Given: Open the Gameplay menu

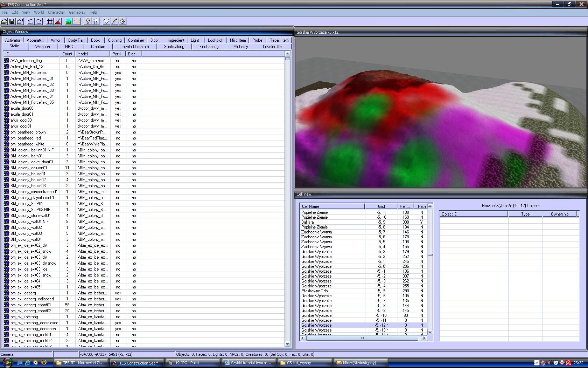Looking at the screenshot, I should click(77, 12).
